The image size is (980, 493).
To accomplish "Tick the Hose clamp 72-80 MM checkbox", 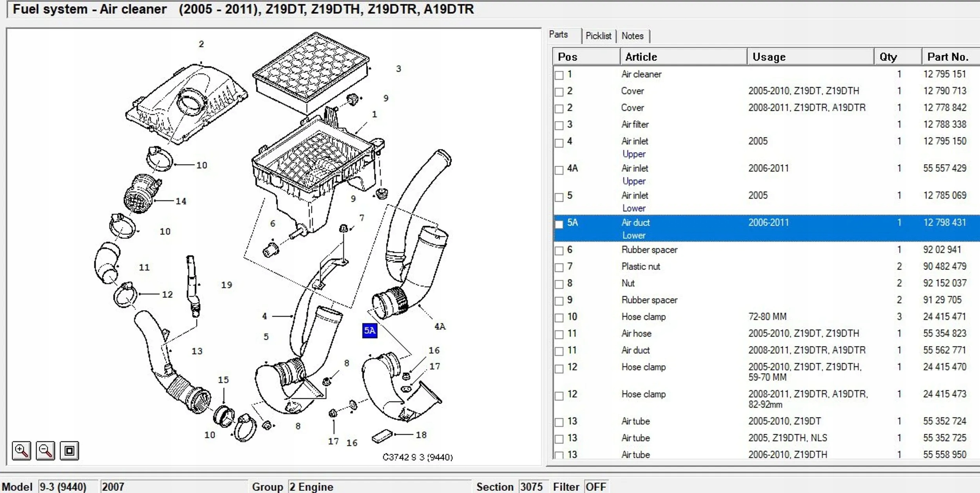I will [559, 318].
